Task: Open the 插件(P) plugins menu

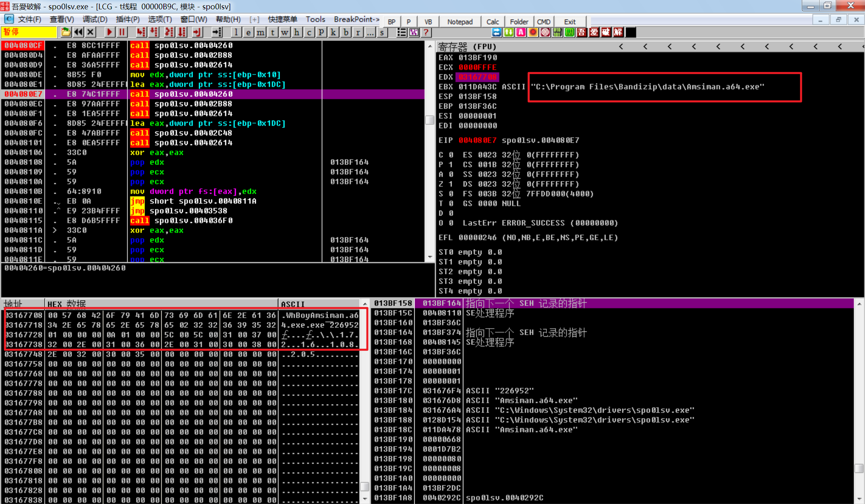Action: coord(128,19)
